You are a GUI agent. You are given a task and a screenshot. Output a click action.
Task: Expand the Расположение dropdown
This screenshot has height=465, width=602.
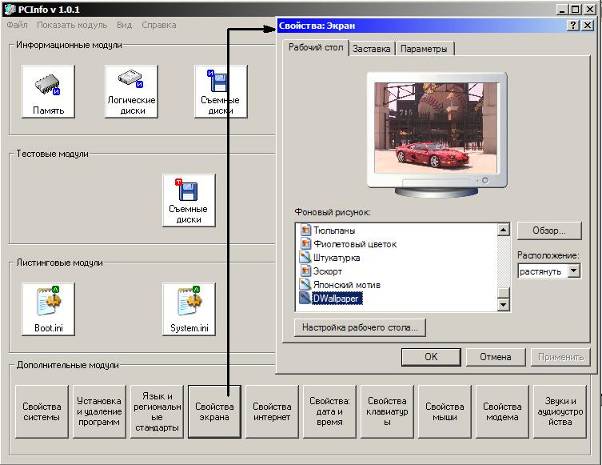point(573,270)
